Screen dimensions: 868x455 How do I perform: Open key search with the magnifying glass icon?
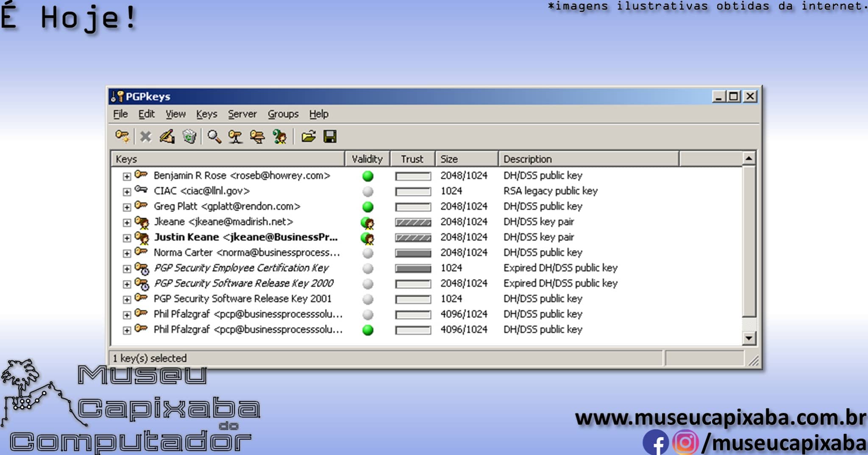214,137
